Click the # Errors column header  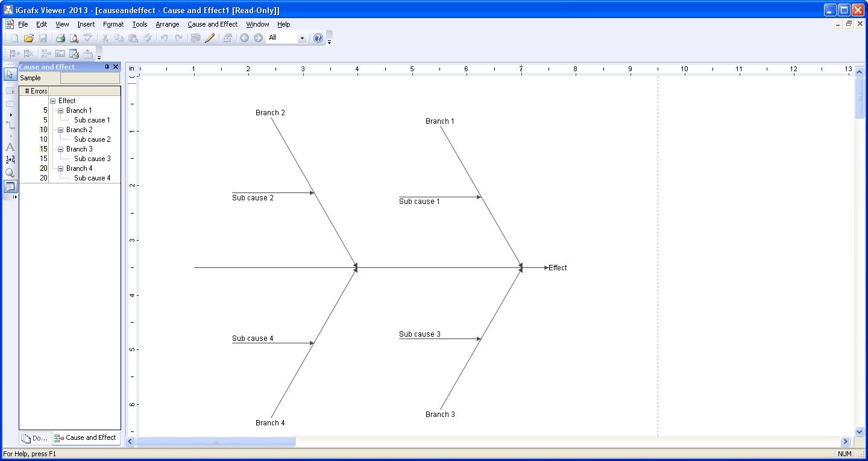[35, 91]
